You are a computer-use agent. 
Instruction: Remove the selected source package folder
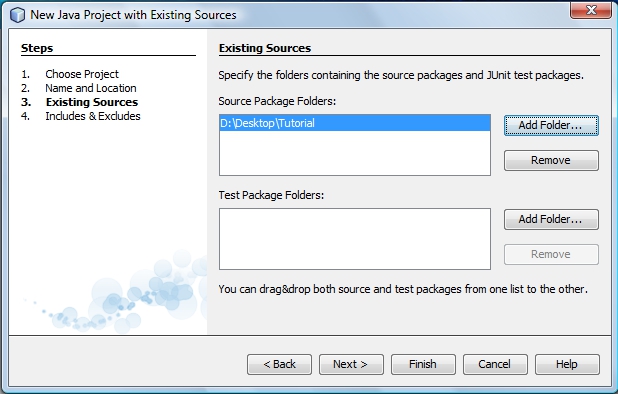(x=551, y=160)
